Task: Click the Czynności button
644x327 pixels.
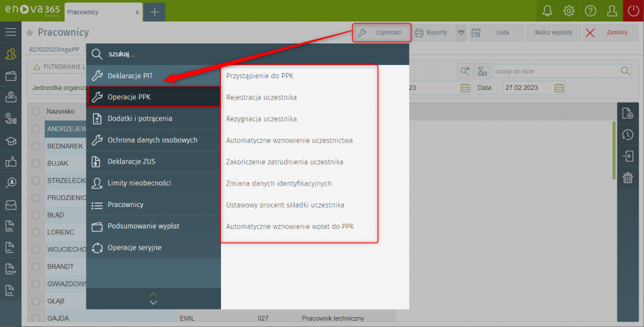Action: [382, 33]
